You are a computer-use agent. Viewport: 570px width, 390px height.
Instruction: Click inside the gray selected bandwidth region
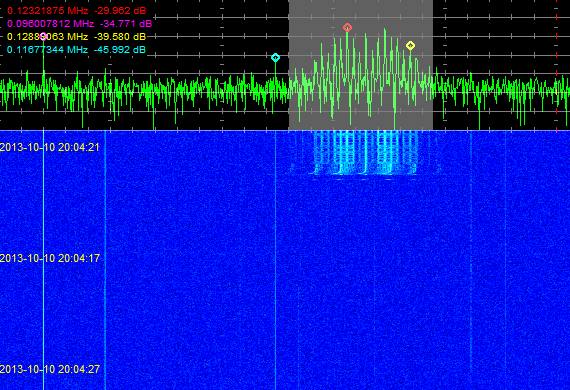pyautogui.click(x=361, y=65)
